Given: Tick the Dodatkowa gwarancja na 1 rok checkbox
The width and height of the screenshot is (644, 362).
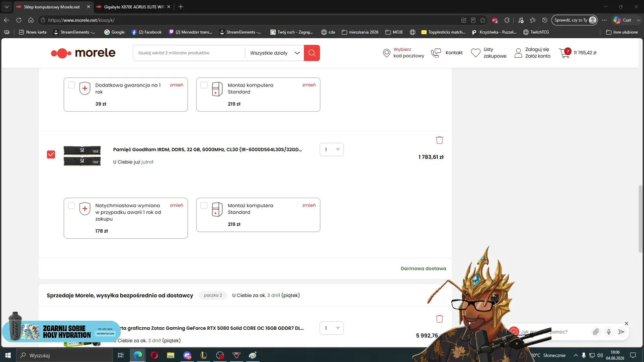Looking at the screenshot, I should coord(71,85).
